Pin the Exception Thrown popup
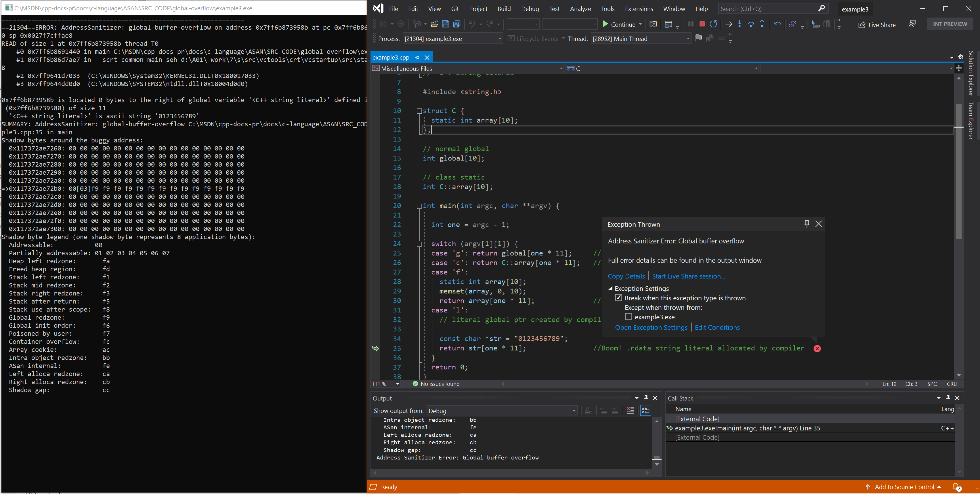Screen dimensions: 980x494 pos(807,224)
